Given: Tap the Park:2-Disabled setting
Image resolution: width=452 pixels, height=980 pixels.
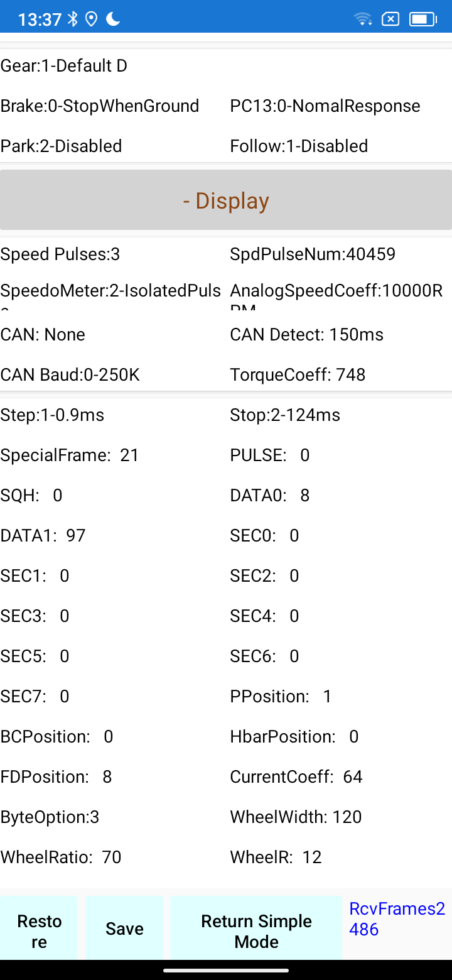Looking at the screenshot, I should pos(62,146).
